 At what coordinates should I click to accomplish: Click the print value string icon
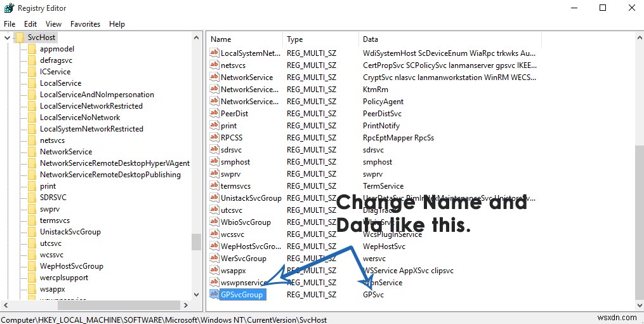click(214, 125)
